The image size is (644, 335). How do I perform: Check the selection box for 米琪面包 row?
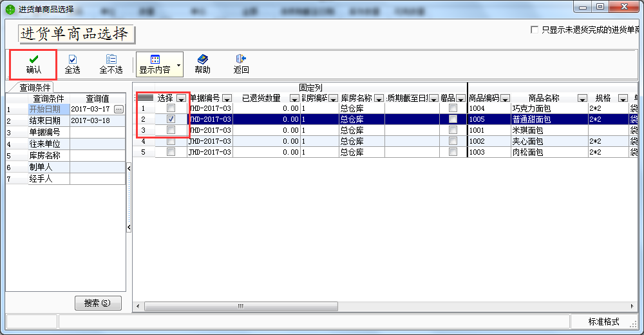tap(171, 130)
